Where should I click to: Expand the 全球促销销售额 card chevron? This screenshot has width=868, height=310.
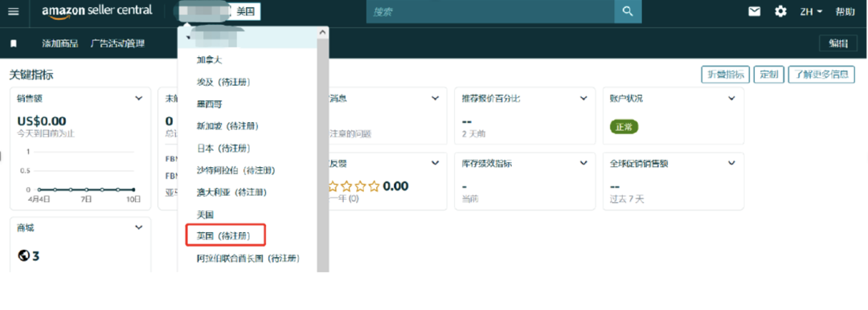click(x=732, y=163)
